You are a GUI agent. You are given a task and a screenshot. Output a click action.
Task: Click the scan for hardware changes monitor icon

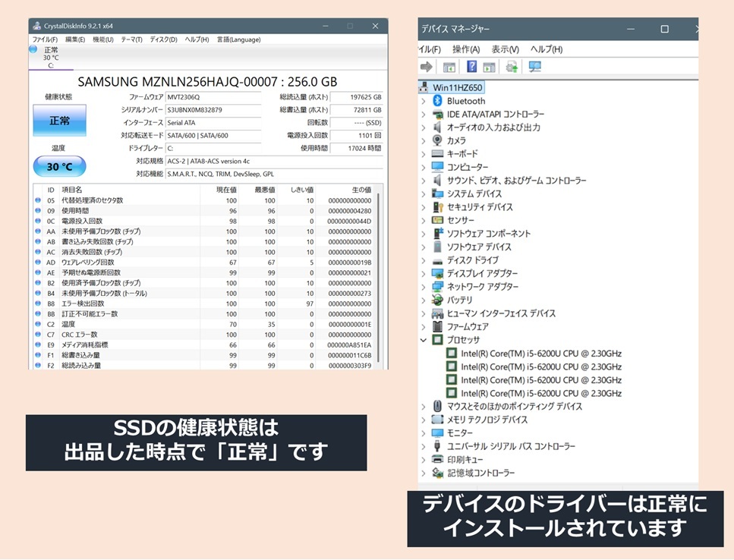coord(534,67)
